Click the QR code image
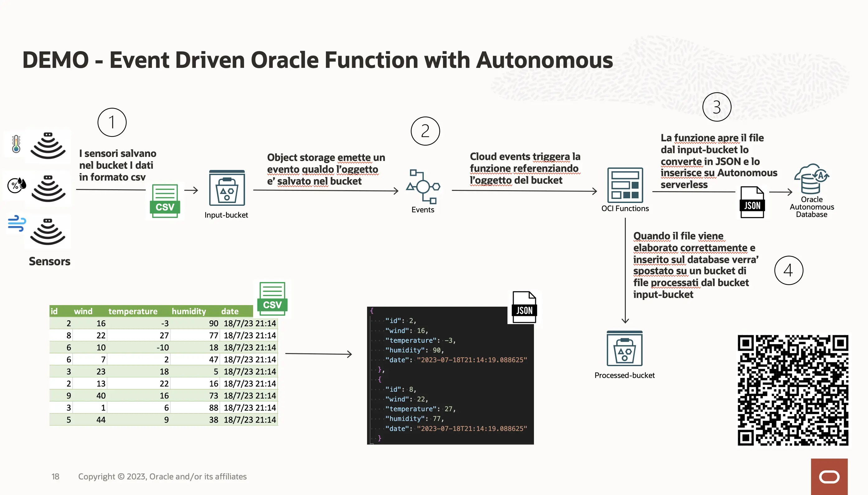The image size is (868, 495). pos(793,390)
